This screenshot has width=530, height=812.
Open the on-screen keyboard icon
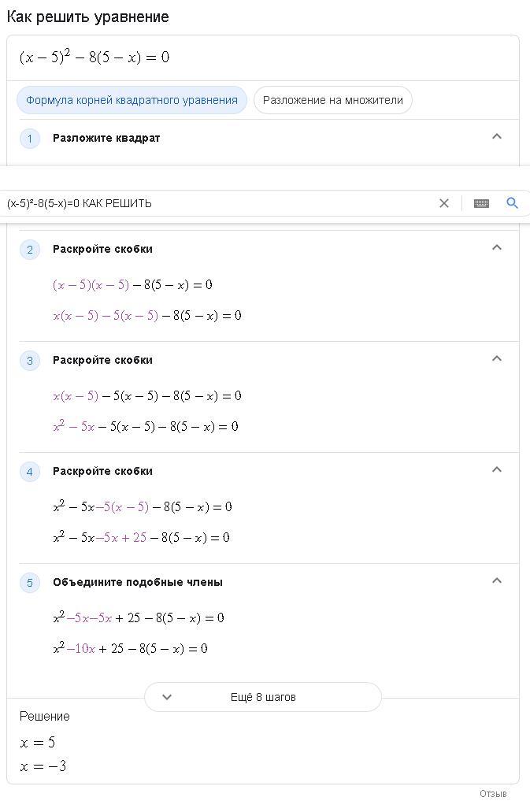[481, 203]
